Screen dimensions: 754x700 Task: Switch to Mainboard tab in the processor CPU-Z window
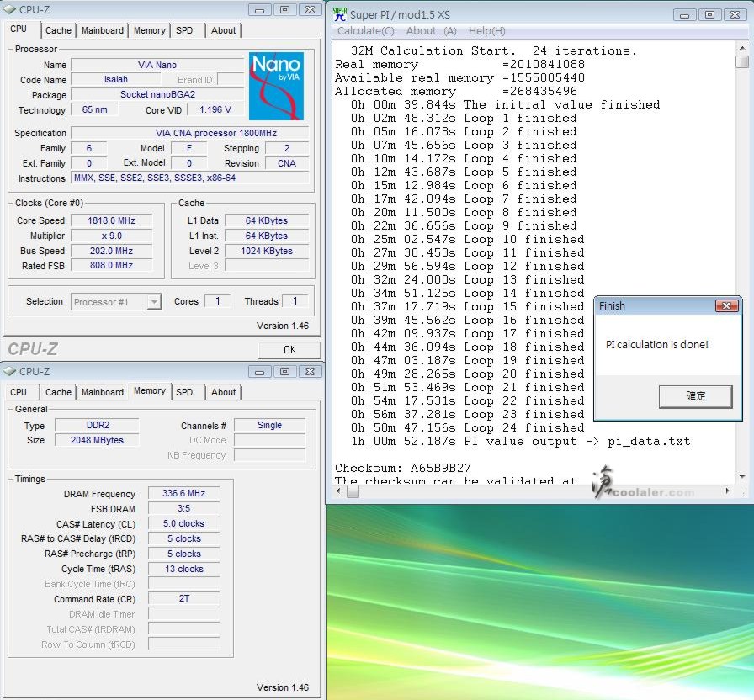click(103, 30)
